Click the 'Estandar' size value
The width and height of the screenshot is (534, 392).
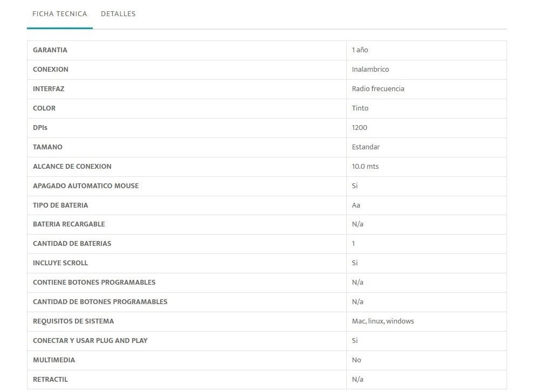coord(366,147)
